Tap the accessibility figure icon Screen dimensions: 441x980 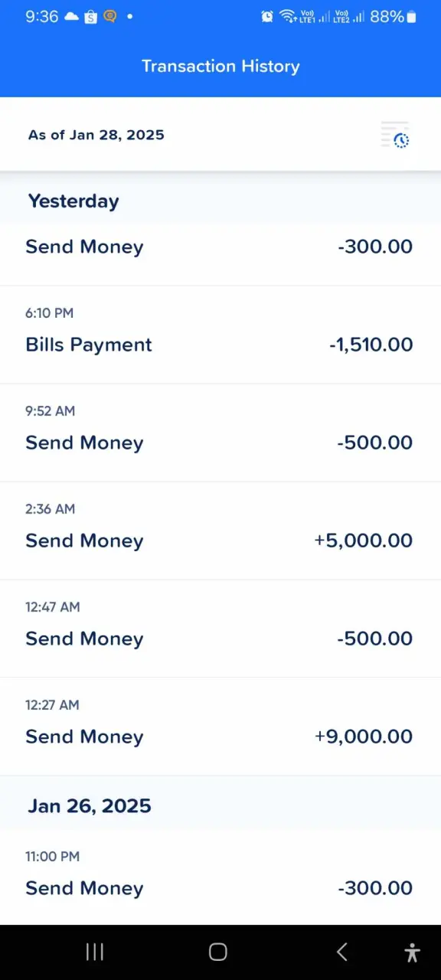coord(412,952)
